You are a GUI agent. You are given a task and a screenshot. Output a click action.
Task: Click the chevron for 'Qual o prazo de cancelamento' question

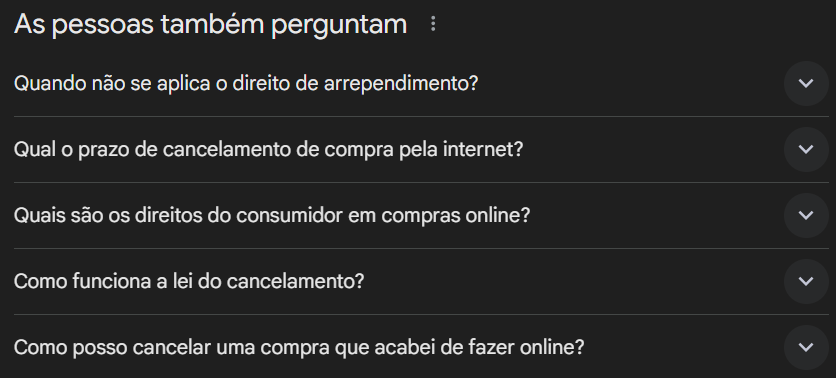coord(806,149)
